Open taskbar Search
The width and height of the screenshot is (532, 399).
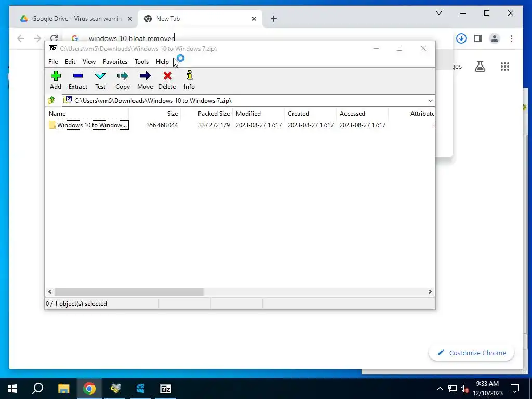37,389
